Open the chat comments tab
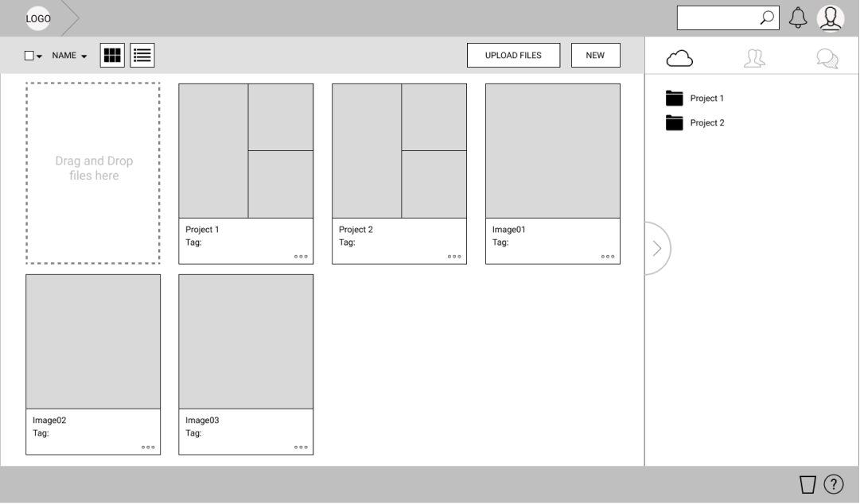Viewport: 860px width, 504px height. pyautogui.click(x=827, y=58)
